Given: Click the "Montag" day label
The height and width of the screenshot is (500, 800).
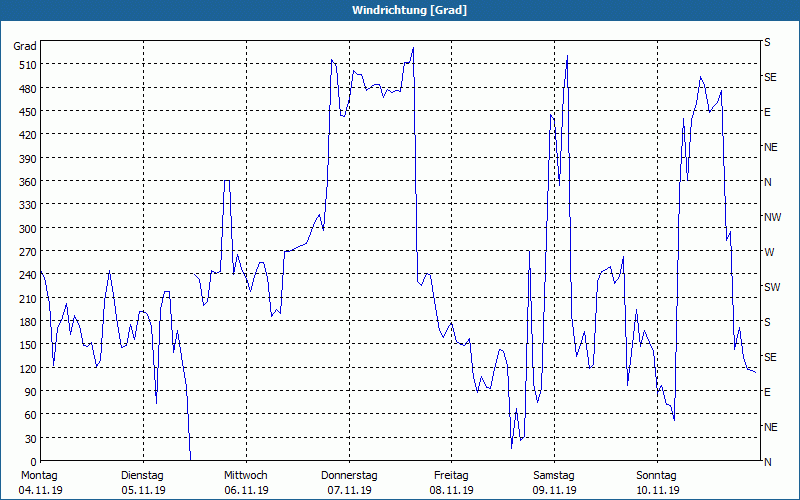Looking at the screenshot, I should 39,476.
